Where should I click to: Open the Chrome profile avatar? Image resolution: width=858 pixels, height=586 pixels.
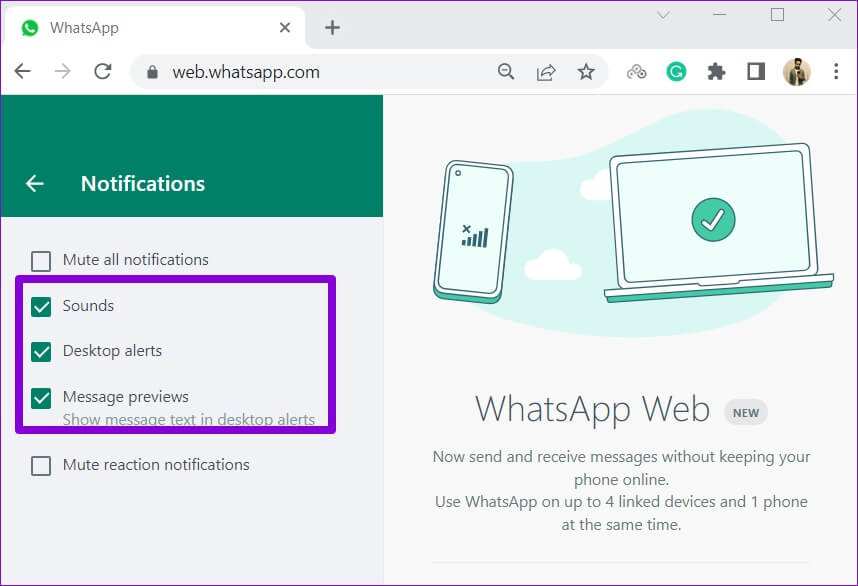[797, 72]
